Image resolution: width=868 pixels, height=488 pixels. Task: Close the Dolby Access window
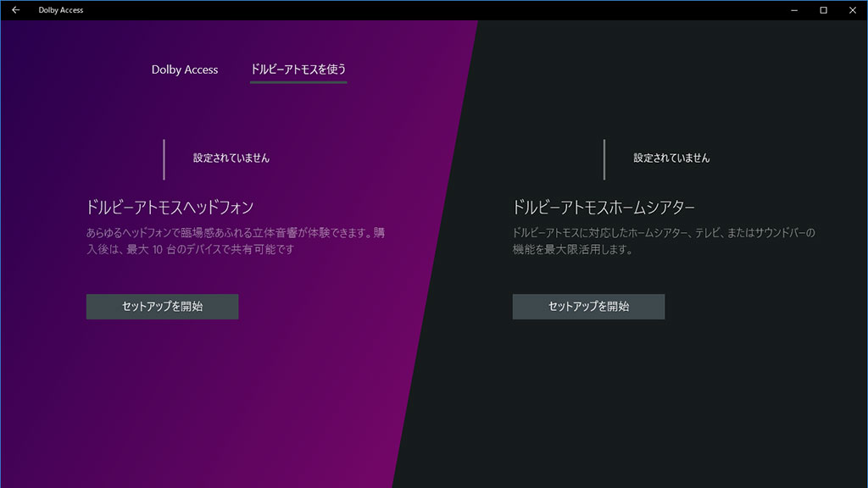click(x=852, y=10)
